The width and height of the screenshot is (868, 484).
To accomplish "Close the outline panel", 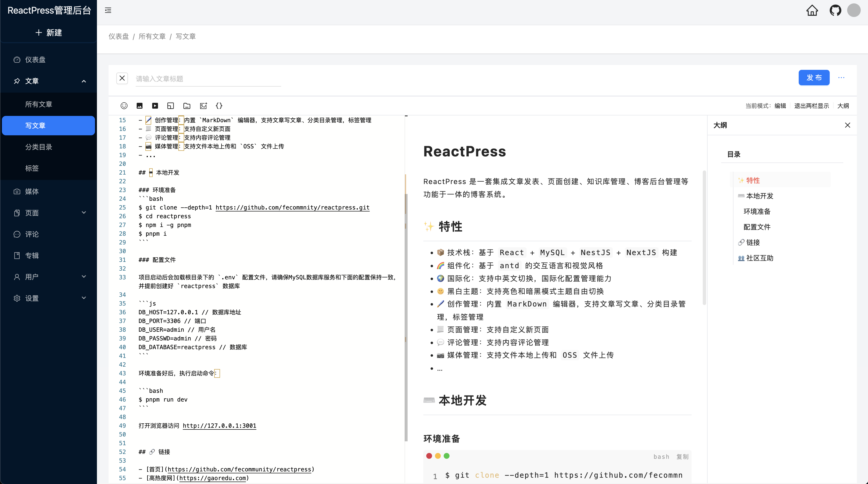I will coord(848,125).
